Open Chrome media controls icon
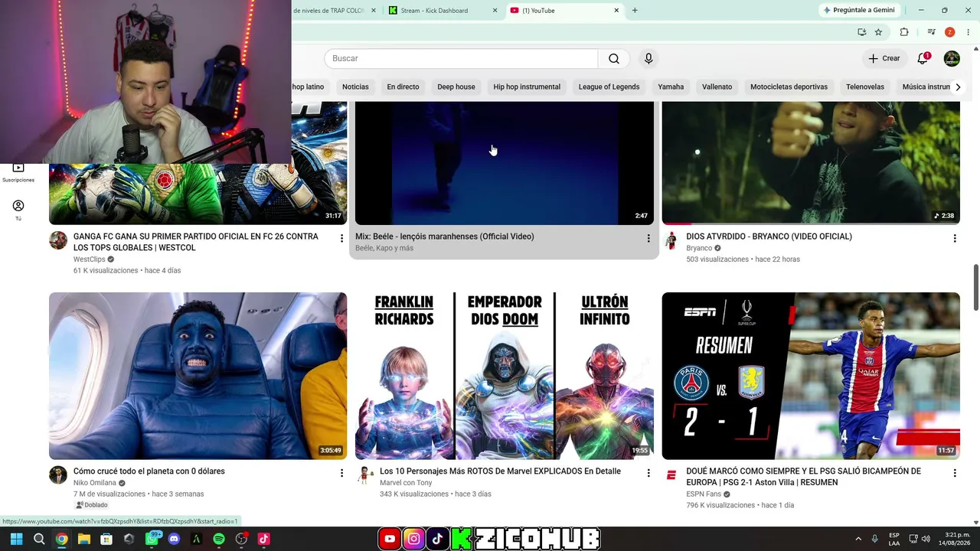The height and width of the screenshot is (551, 980). [931, 32]
